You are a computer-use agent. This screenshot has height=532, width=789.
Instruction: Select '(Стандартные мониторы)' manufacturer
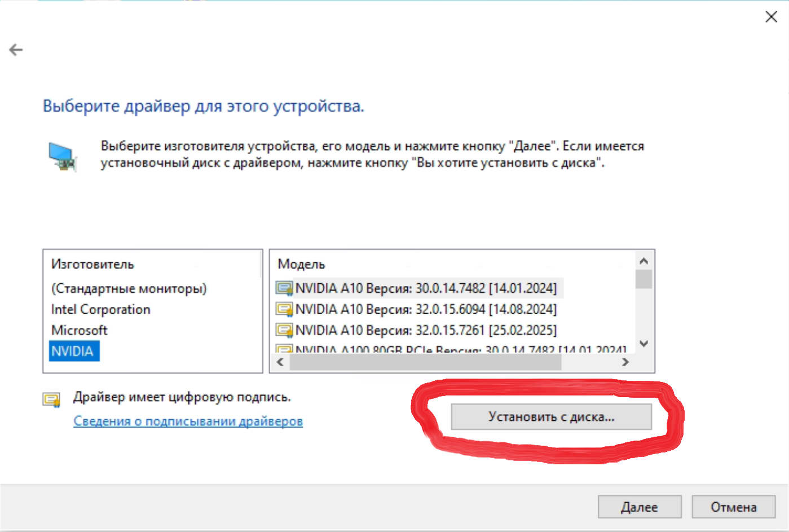click(x=129, y=288)
